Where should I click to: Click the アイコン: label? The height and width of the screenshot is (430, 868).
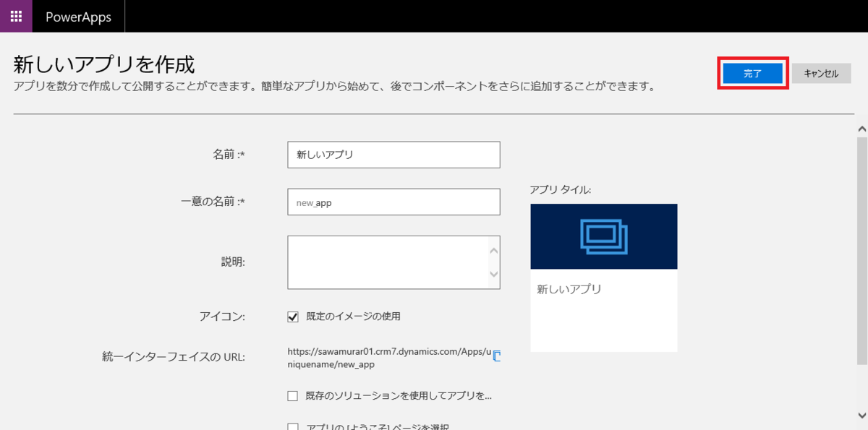click(223, 317)
